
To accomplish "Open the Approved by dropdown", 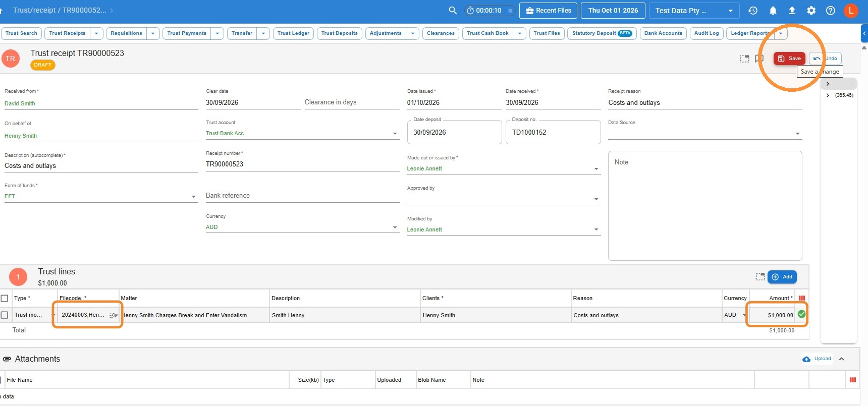I will point(596,199).
